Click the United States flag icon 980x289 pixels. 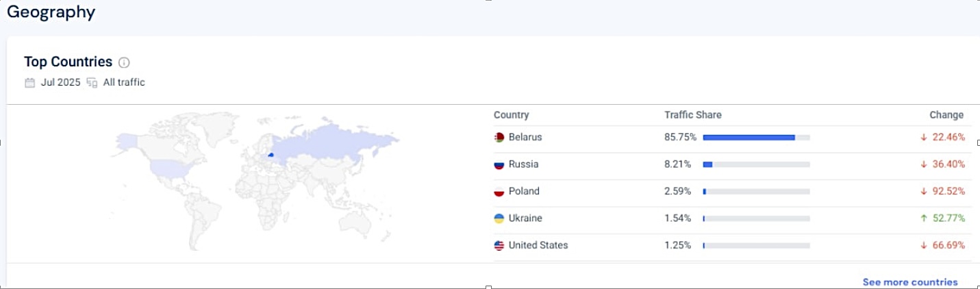[x=499, y=245]
